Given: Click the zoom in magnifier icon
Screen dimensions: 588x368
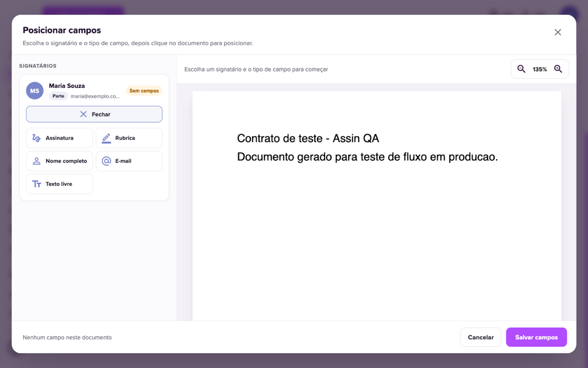Looking at the screenshot, I should (x=558, y=69).
